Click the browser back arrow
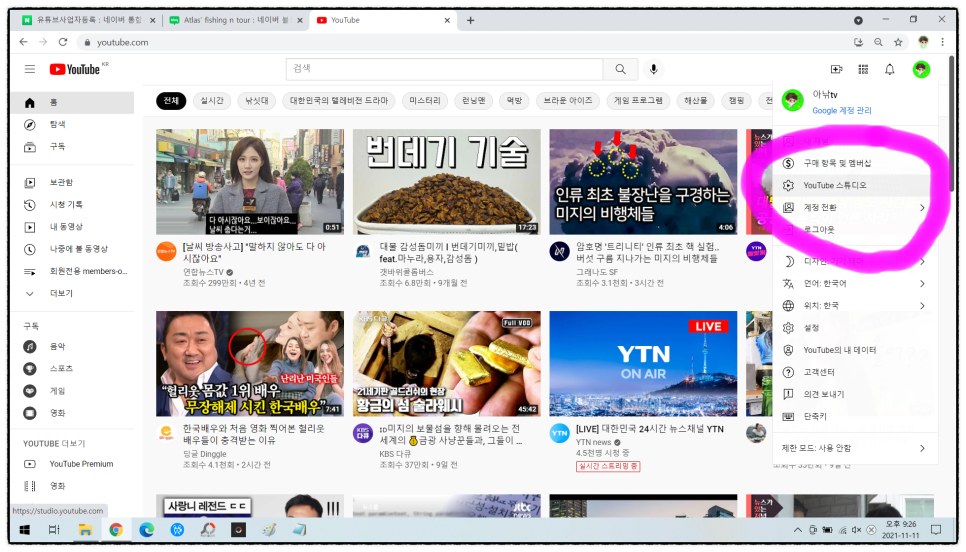This screenshot has height=552, width=966. [23, 42]
